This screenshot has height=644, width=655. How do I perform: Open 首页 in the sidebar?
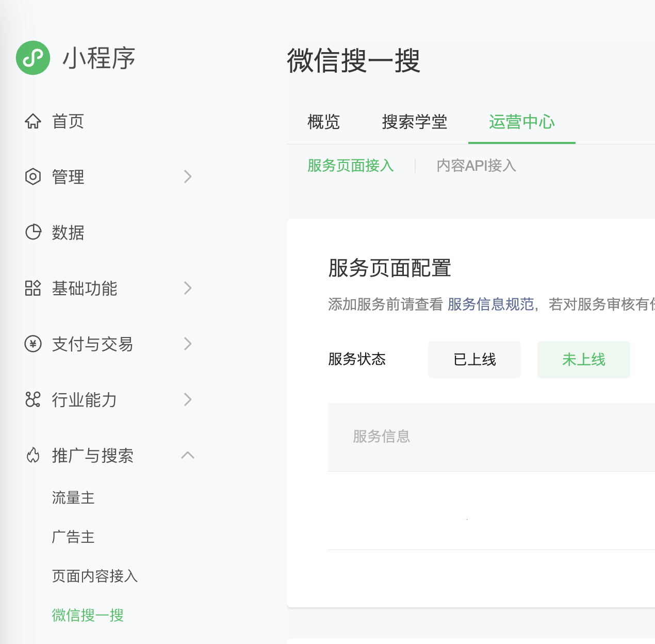[x=68, y=121]
